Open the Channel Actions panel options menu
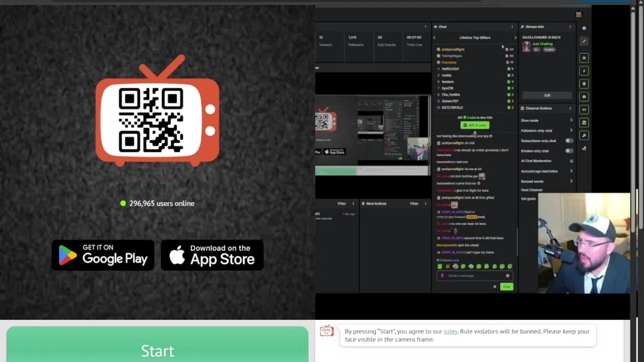The height and width of the screenshot is (362, 644). pyautogui.click(x=570, y=108)
